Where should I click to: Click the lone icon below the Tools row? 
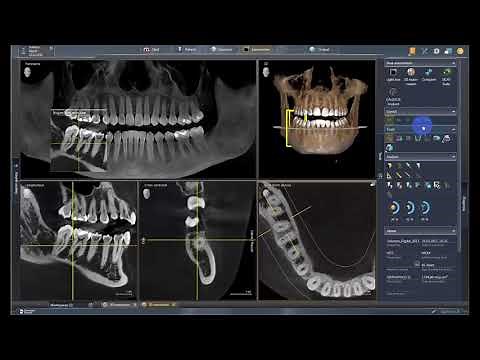(389, 147)
